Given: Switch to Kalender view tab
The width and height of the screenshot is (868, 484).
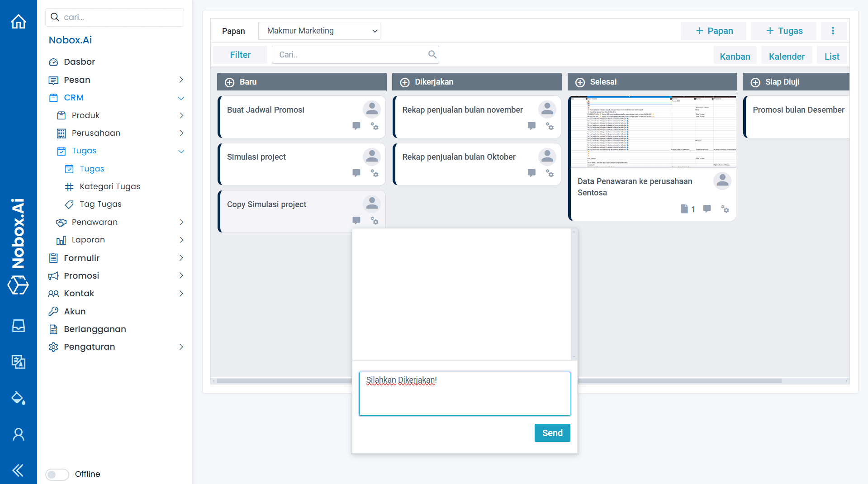Looking at the screenshot, I should pos(787,57).
